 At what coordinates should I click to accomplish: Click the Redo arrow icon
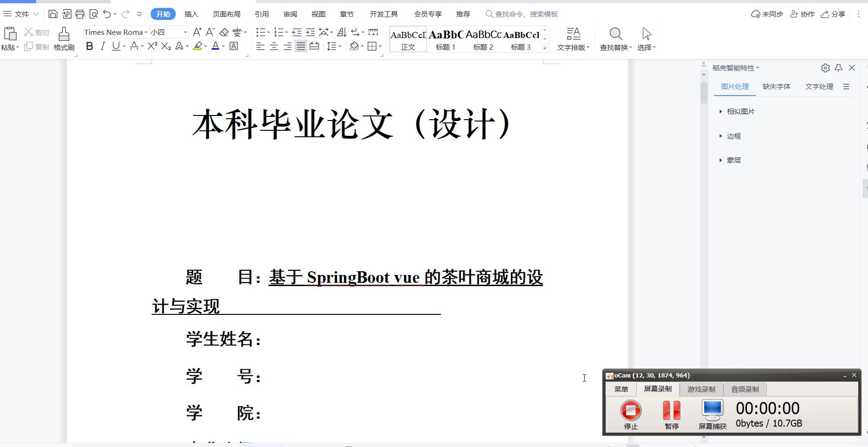125,14
